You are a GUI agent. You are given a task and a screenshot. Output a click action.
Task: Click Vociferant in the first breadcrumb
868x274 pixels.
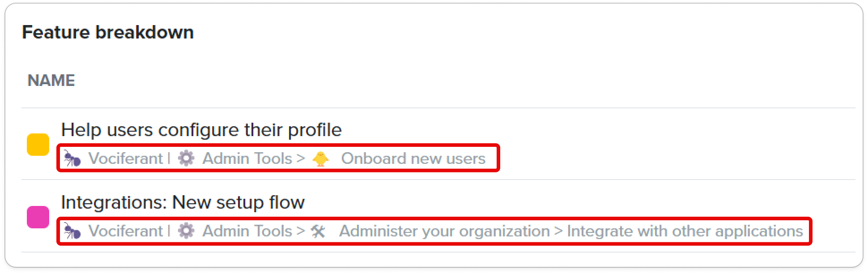[126, 158]
